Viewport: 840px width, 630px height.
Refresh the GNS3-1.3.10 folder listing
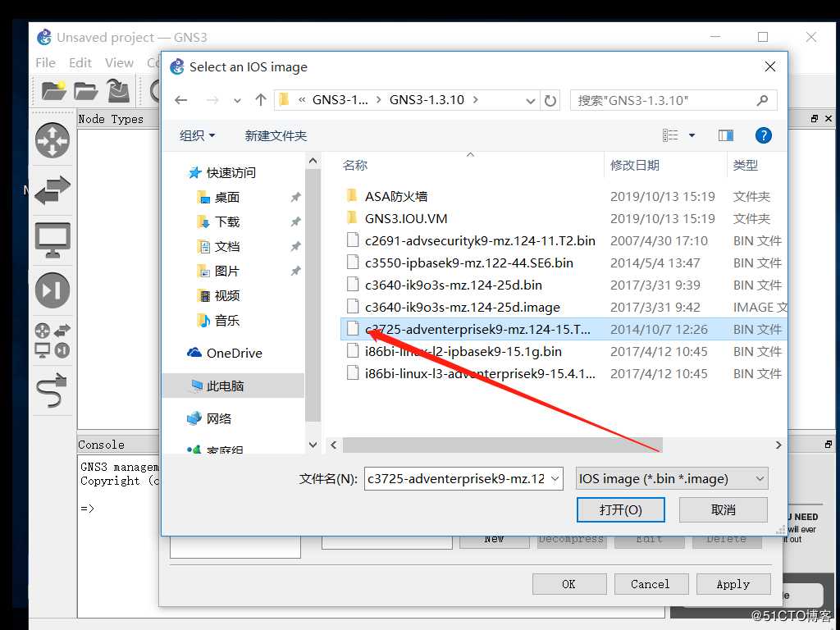point(550,101)
